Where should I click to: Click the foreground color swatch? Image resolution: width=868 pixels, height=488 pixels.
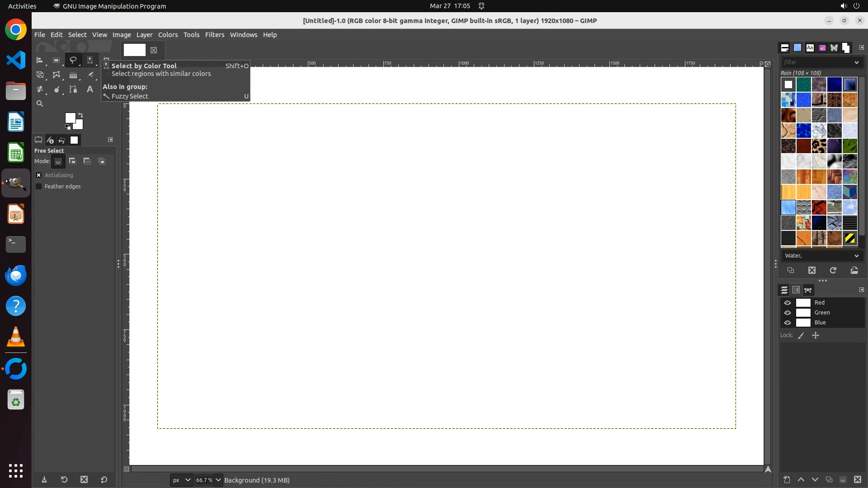pyautogui.click(x=70, y=118)
